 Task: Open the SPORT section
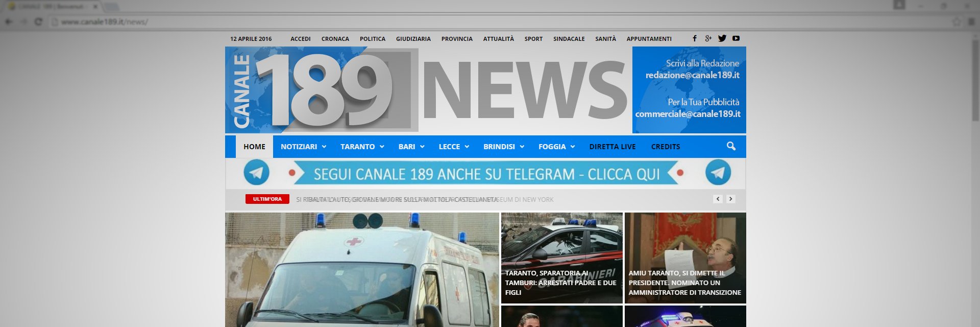pos(533,39)
